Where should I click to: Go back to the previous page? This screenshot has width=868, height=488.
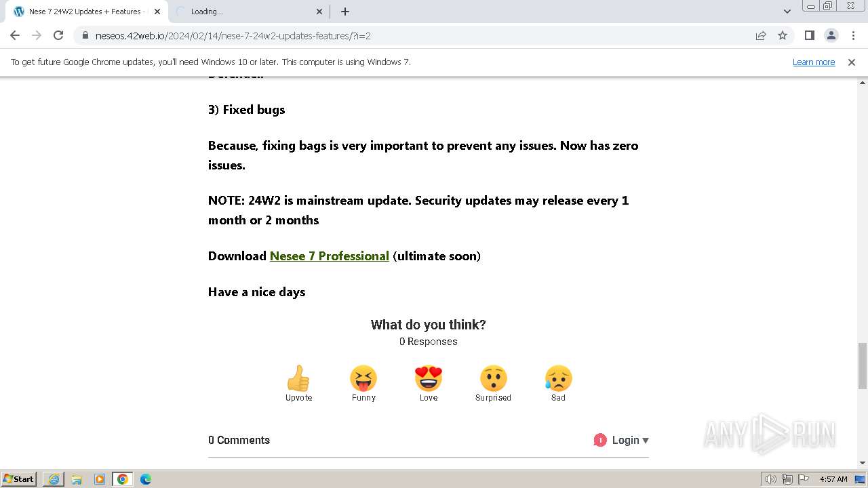pyautogui.click(x=15, y=35)
